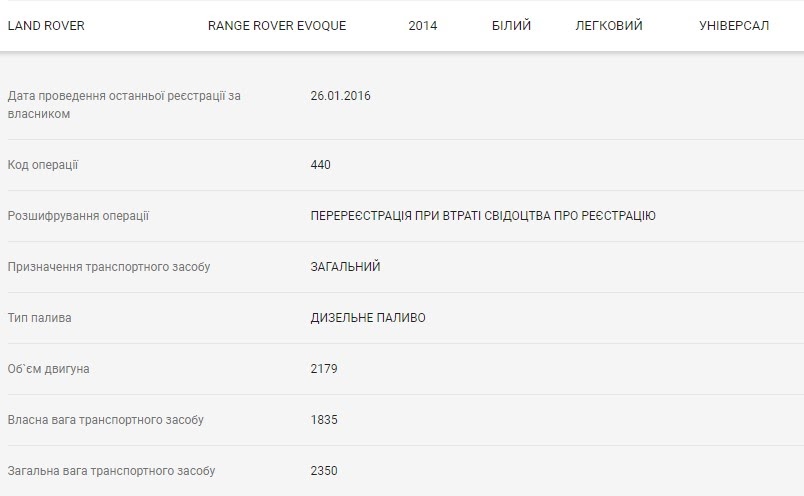The image size is (804, 496).
Task: Click the Призначення транспортного засобу label
Action: [x=109, y=267]
